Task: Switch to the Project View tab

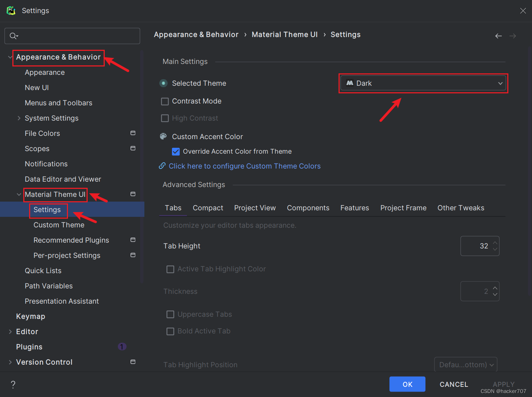Action: [x=255, y=208]
